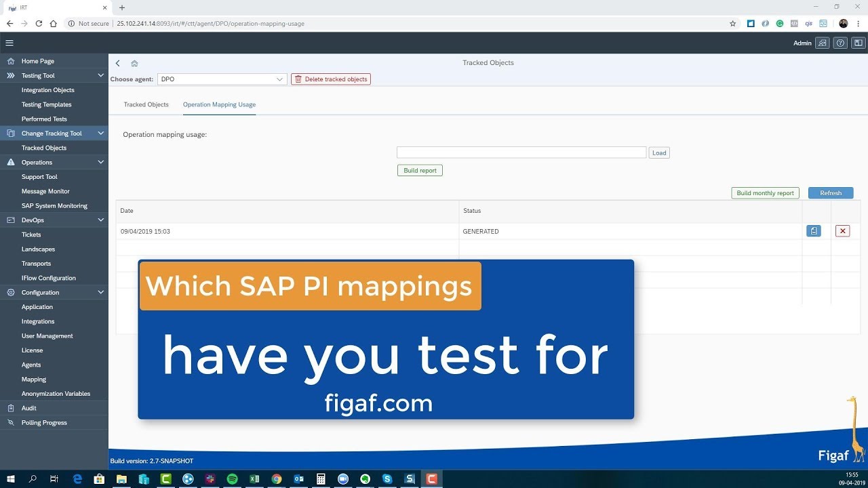
Task: Open Anonymization Variables in the sidebar
Action: [x=54, y=394]
